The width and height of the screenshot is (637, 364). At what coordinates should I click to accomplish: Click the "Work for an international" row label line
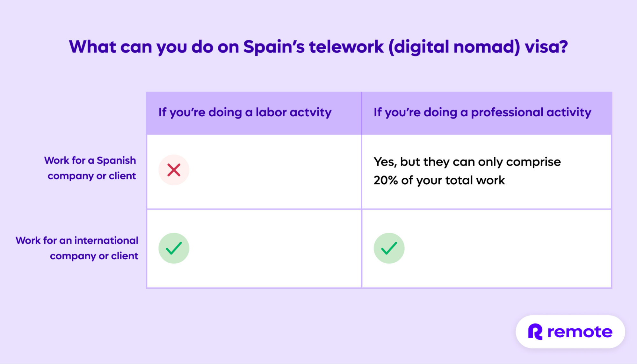pos(77,240)
